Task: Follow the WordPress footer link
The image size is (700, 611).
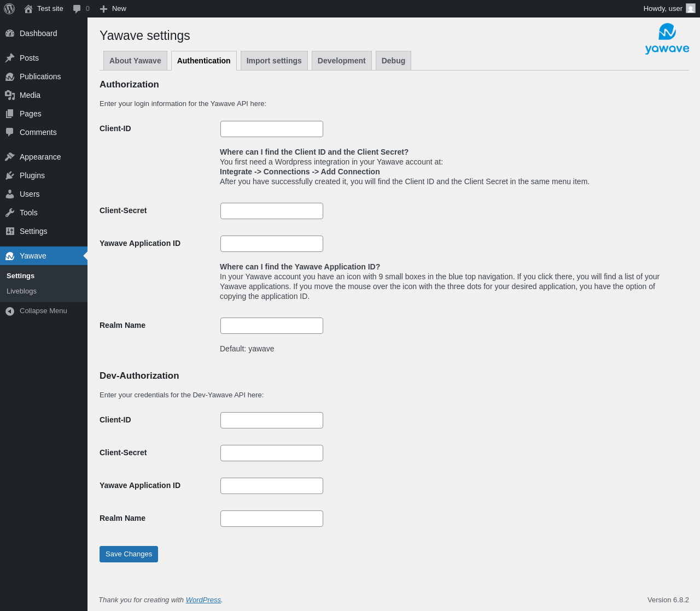Action: [203, 600]
